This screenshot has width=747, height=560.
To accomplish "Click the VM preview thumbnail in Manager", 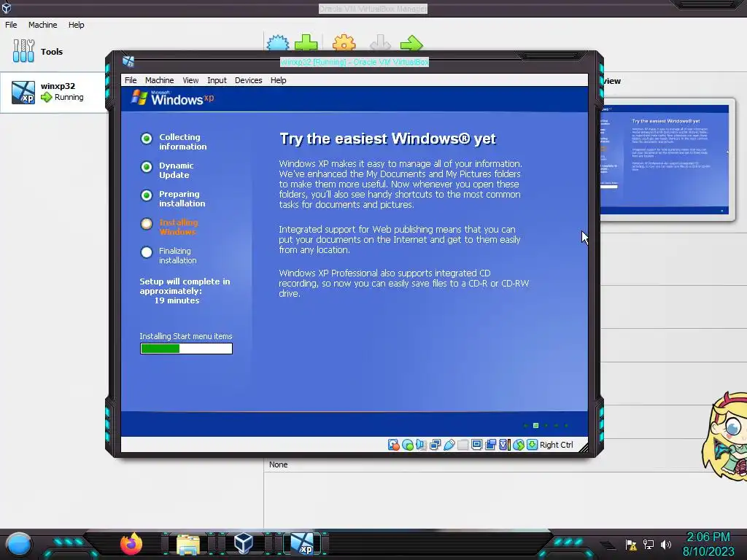I will [x=665, y=160].
